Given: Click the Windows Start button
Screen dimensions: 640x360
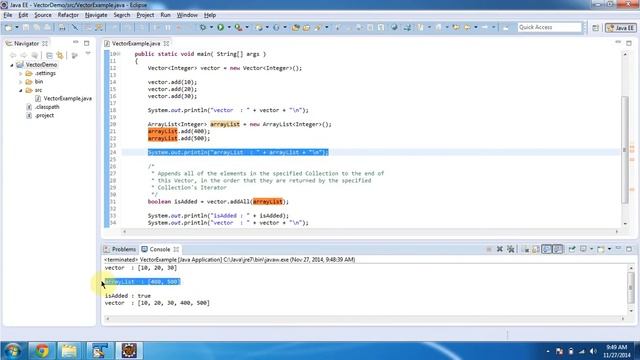Looking at the screenshot, I should point(13,351).
